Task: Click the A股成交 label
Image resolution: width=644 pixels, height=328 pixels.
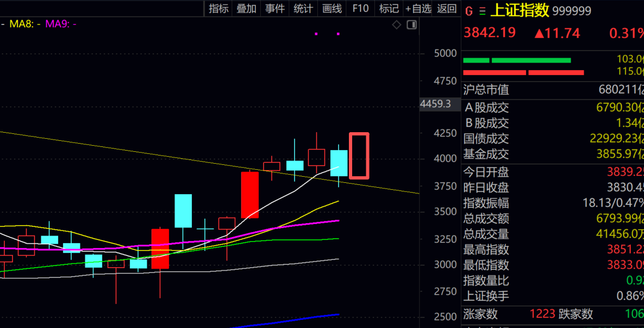Action: coord(486,108)
